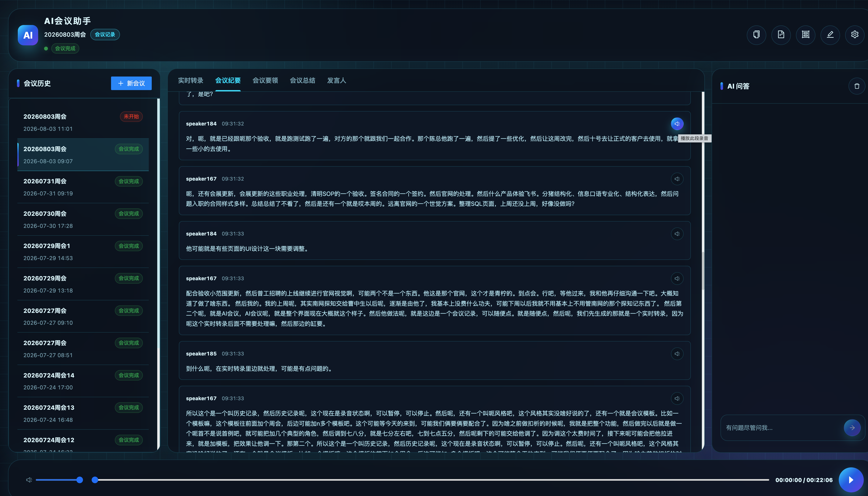Viewport: 868px width, 496px height.
Task: Clear AI 问答 chat with trash icon
Action: [857, 86]
